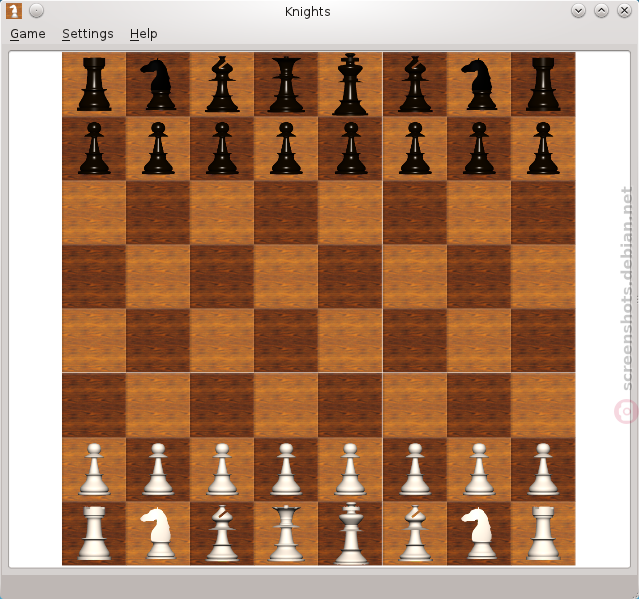Select the black rook on a8
Viewport: 639px width, 599px height.
(94, 84)
